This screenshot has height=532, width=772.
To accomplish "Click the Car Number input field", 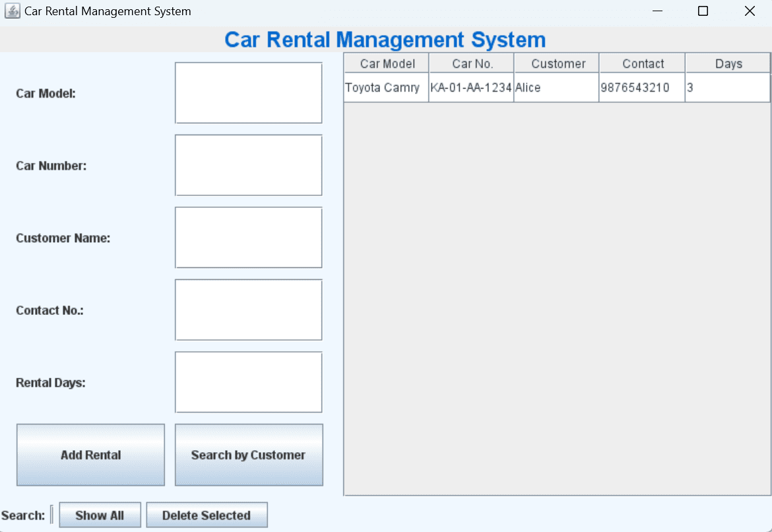I will pos(248,165).
